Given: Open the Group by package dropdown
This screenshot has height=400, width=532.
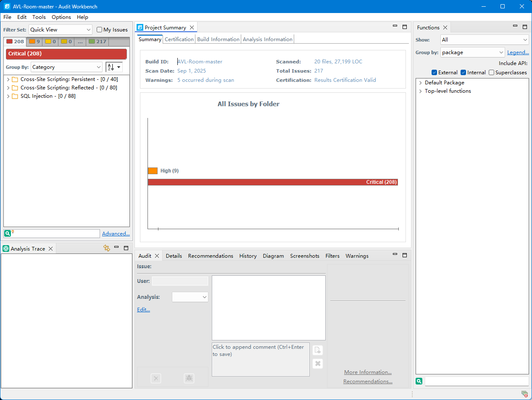Looking at the screenshot, I should point(472,52).
